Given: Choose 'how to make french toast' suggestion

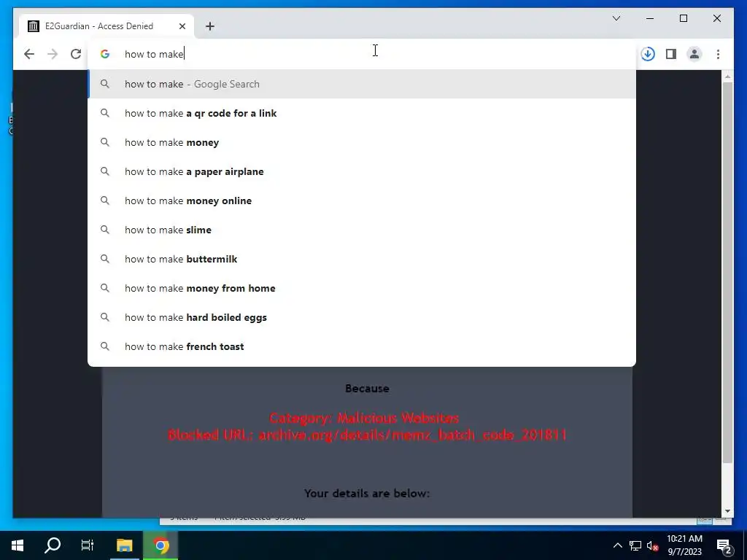Looking at the screenshot, I should point(362,346).
